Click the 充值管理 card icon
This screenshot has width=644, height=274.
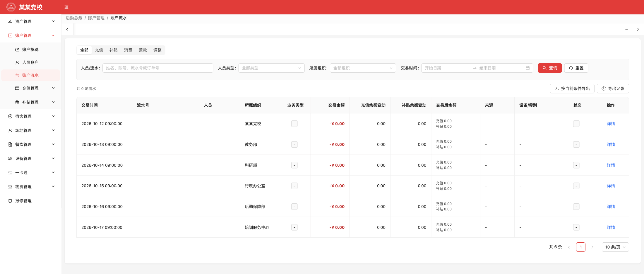(x=17, y=88)
